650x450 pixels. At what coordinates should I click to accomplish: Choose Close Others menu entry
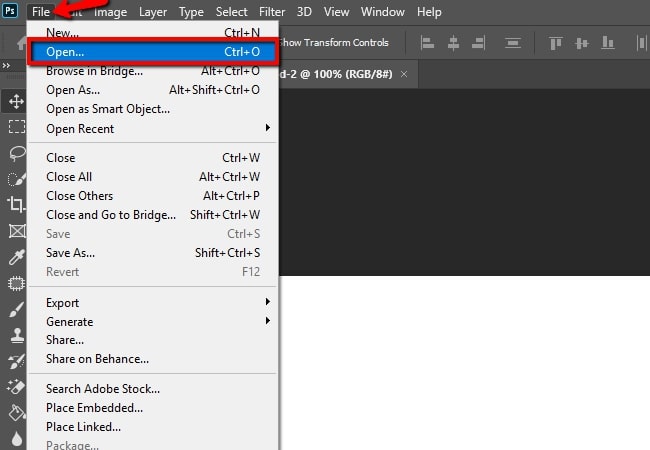pyautogui.click(x=153, y=196)
